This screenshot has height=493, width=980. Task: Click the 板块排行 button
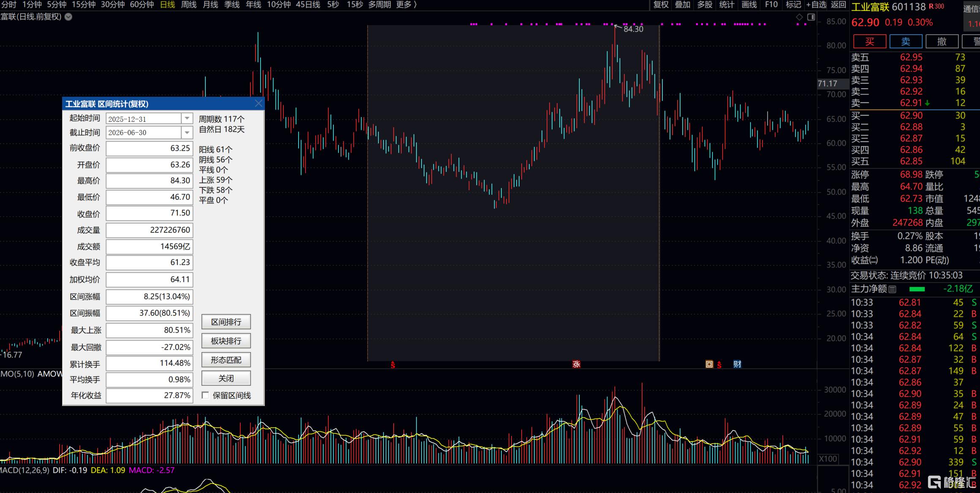pyautogui.click(x=226, y=341)
